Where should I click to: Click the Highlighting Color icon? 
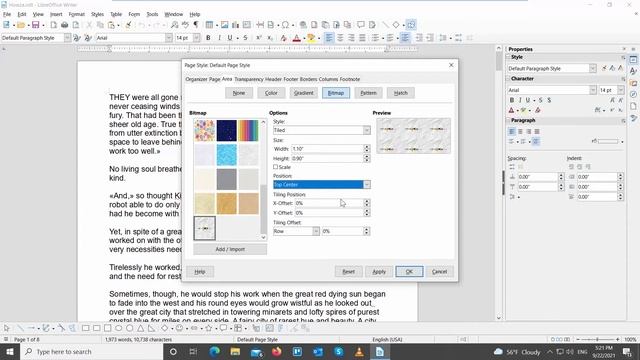(311, 38)
